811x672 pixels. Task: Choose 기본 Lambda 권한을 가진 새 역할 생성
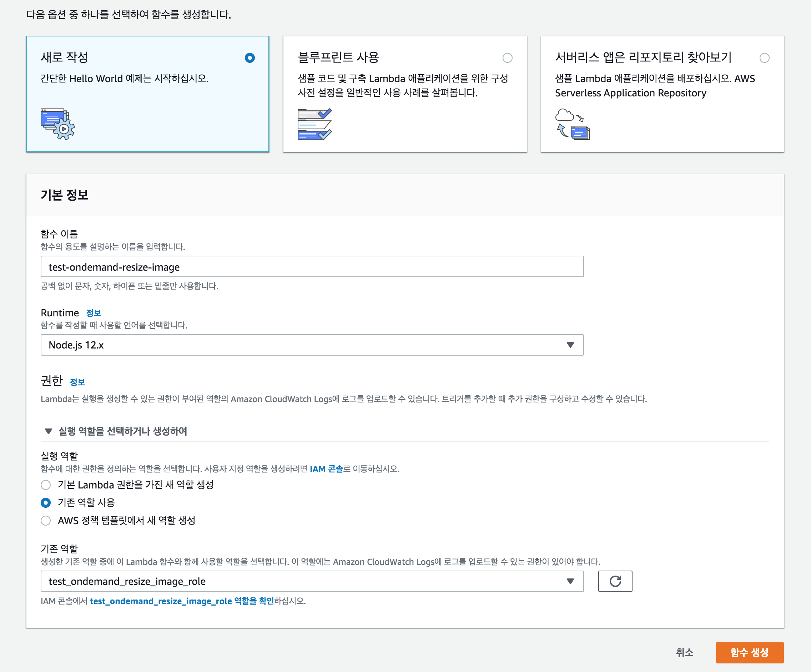pos(46,485)
